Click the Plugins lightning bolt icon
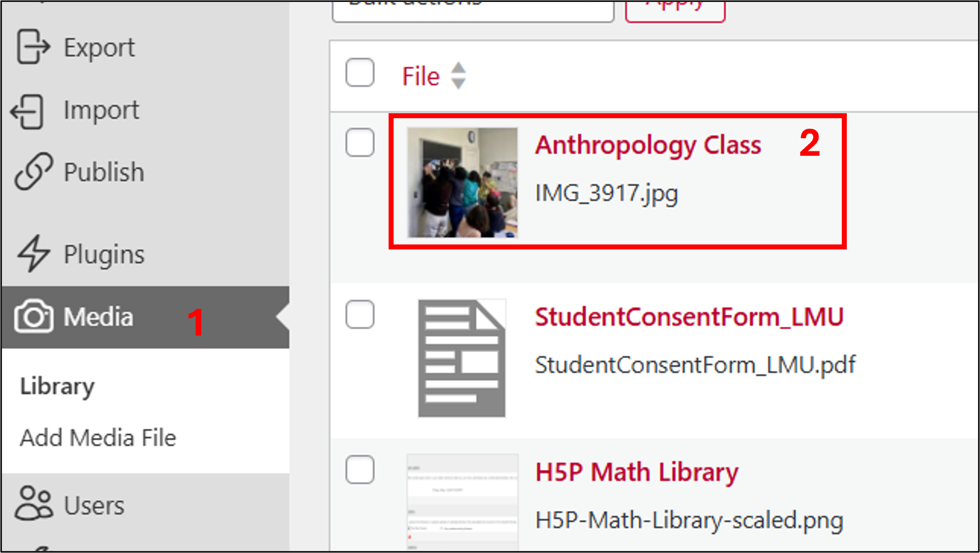Image resolution: width=980 pixels, height=553 pixels. [34, 253]
